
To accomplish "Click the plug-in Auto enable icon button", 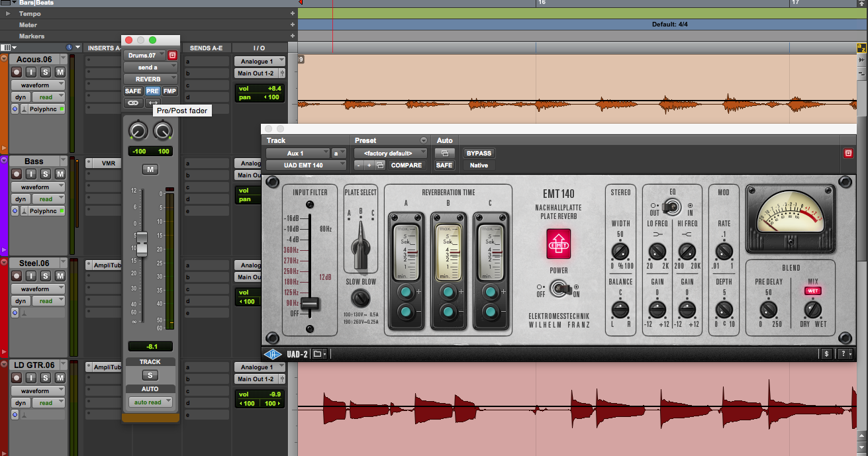I will point(444,153).
